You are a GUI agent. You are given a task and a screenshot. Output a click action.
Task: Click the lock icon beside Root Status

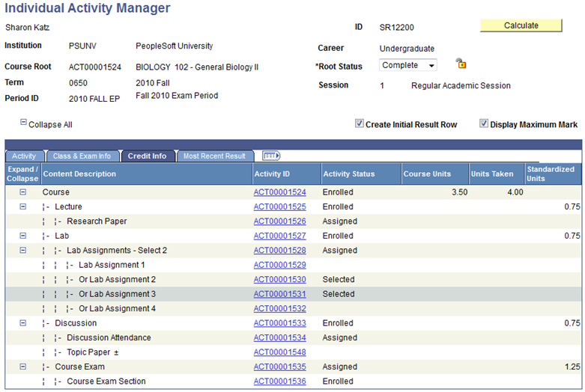(x=461, y=64)
